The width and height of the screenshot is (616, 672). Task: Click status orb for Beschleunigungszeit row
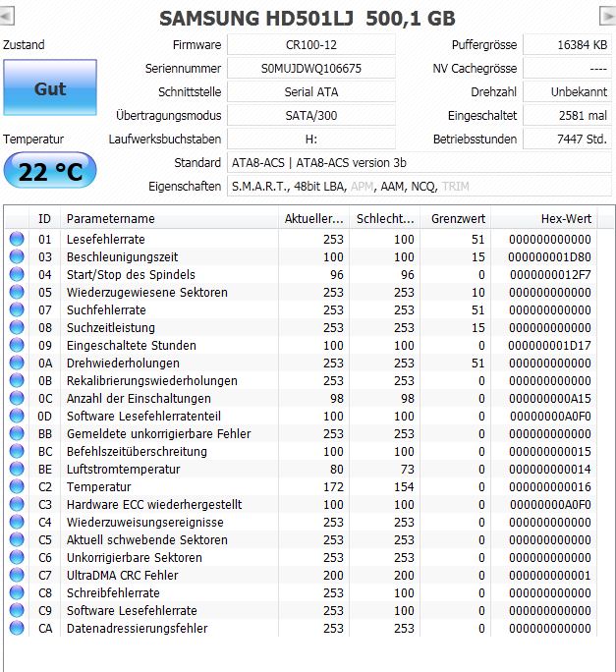click(x=17, y=256)
